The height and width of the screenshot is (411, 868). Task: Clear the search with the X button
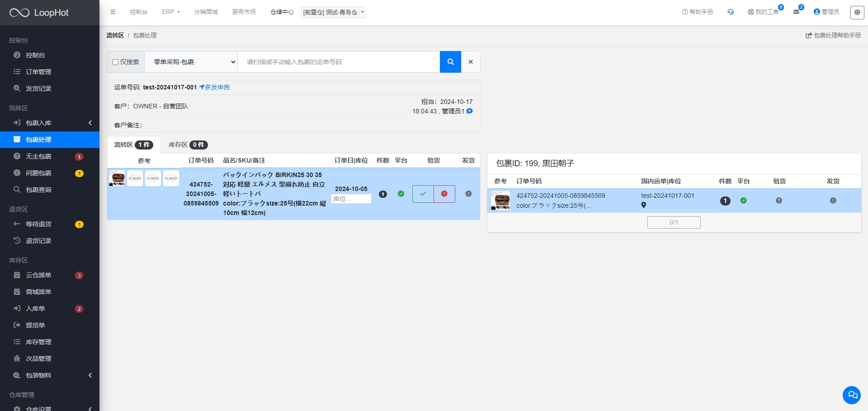point(471,62)
